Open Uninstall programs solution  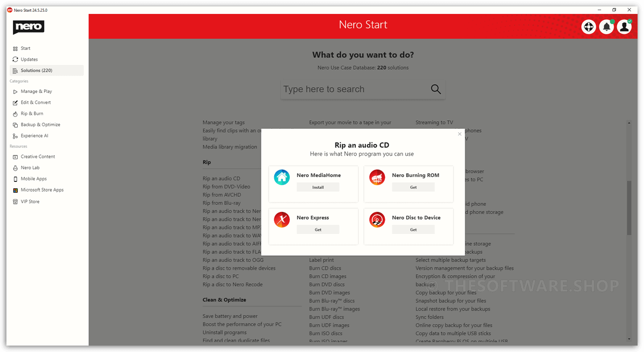226,332
